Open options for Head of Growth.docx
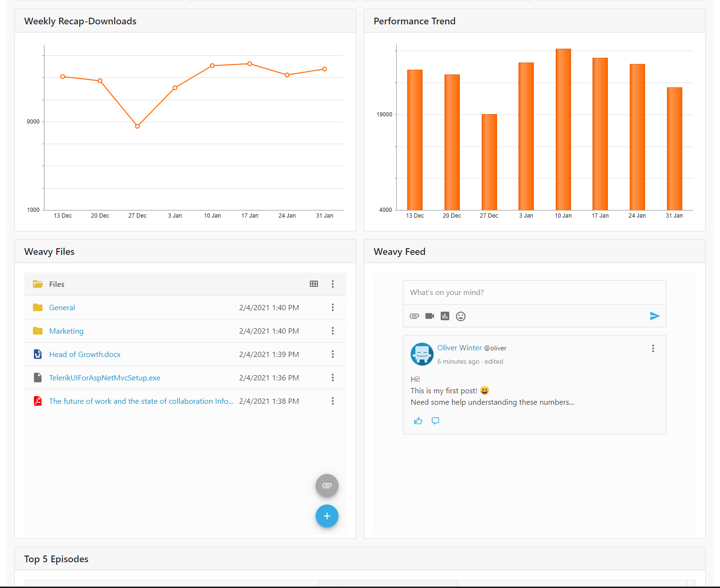Image resolution: width=720 pixels, height=588 pixels. click(333, 354)
